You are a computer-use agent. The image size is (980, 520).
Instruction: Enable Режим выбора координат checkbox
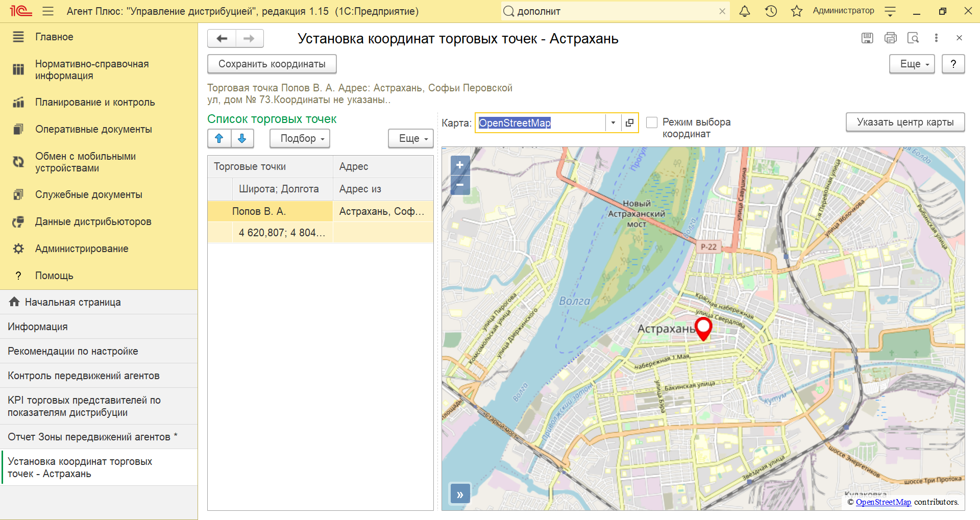(652, 122)
